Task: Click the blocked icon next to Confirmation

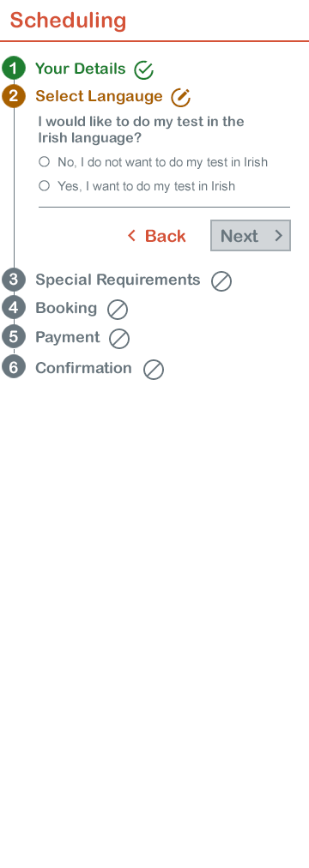Action: [x=154, y=370]
